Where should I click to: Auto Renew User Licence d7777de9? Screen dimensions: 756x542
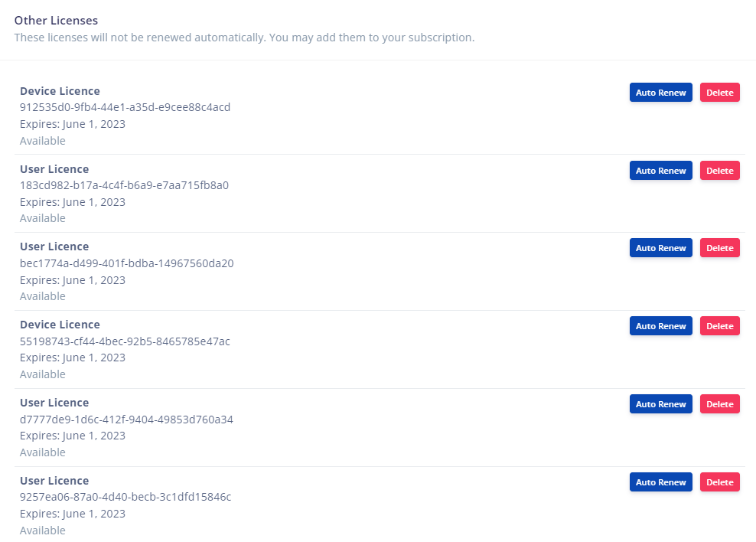pos(660,404)
